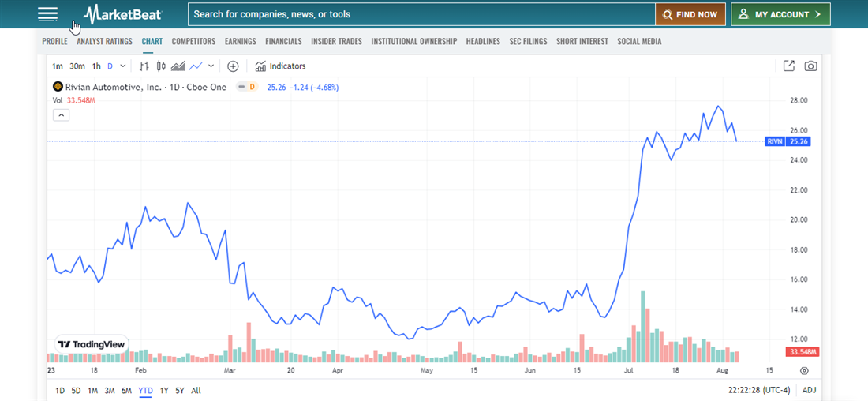
Task: Select the 1M date range
Action: pos(93,391)
